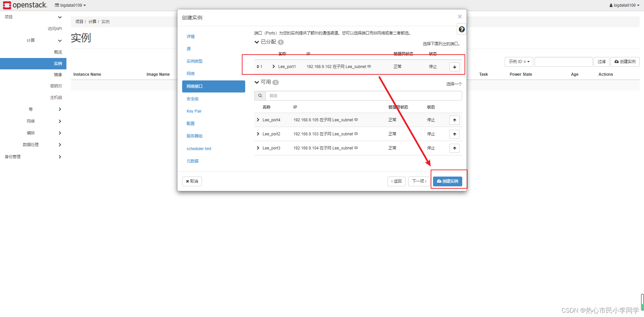Image resolution: width=644 pixels, height=317 pixels.
Task: Select the Network Ports step
Action: click(214, 86)
